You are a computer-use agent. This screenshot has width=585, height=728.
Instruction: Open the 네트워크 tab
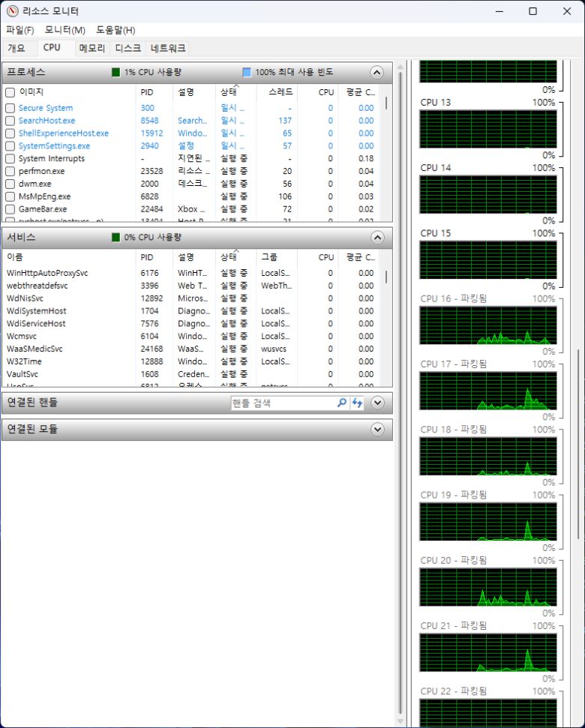(x=168, y=48)
